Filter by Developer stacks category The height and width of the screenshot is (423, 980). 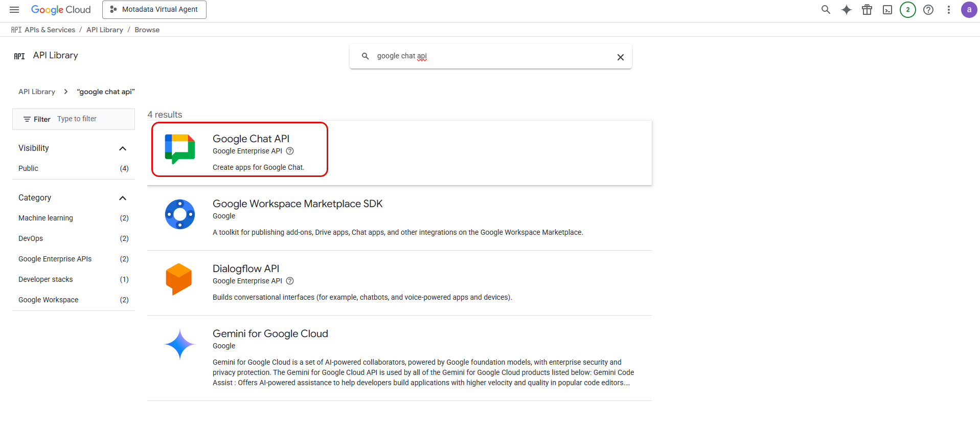[x=74, y=279]
